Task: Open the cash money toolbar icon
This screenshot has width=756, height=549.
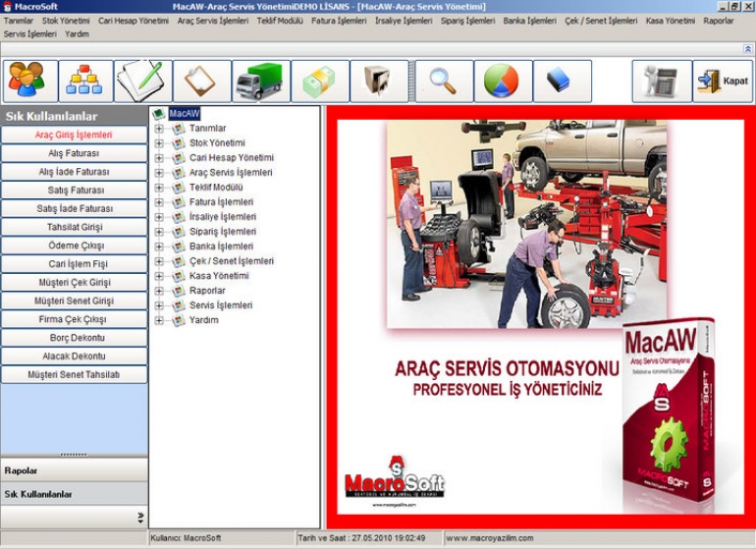Action: tap(320, 81)
